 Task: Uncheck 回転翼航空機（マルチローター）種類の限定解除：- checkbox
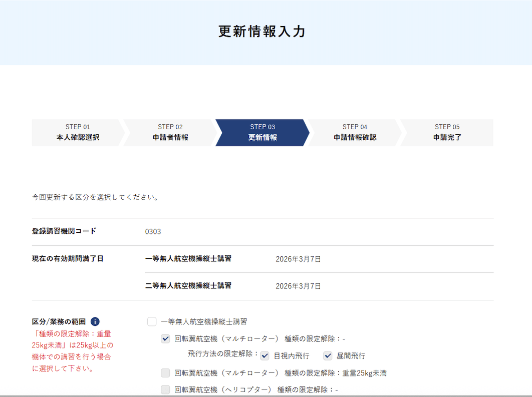point(165,339)
